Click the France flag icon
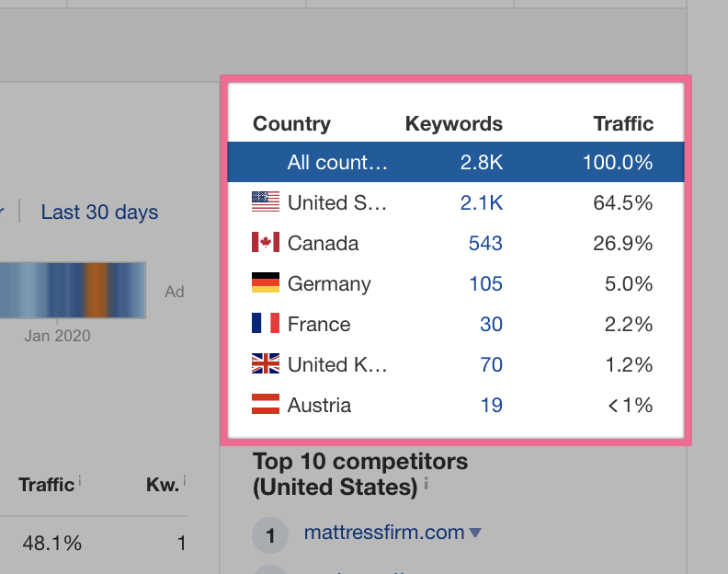Screen dimensions: 728x574 (265, 324)
